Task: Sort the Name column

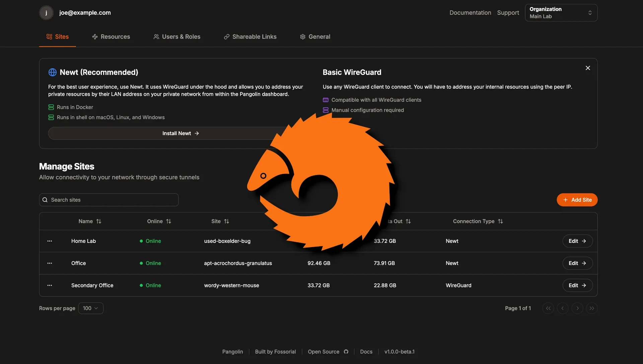Action: 99,221
